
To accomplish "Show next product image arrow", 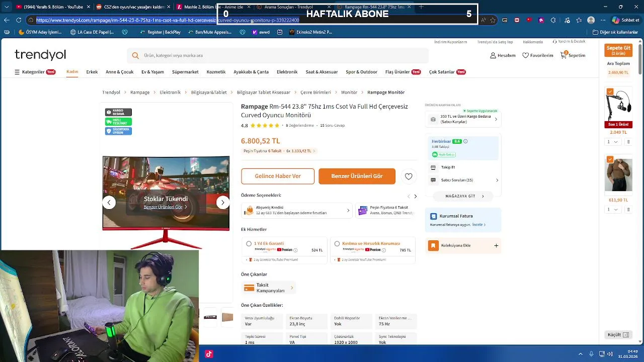I will (x=223, y=202).
